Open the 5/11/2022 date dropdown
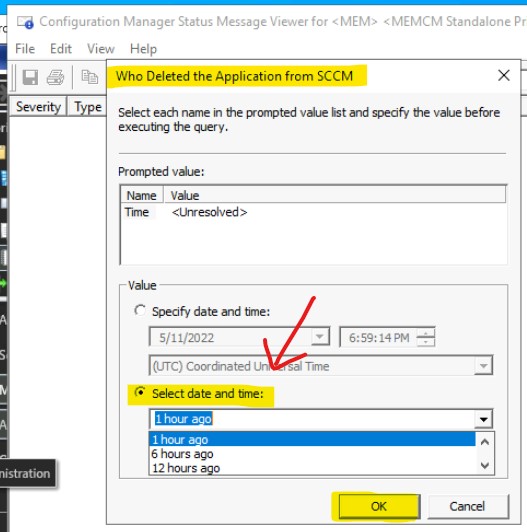Viewport: 527px width, 532px height. [320, 337]
